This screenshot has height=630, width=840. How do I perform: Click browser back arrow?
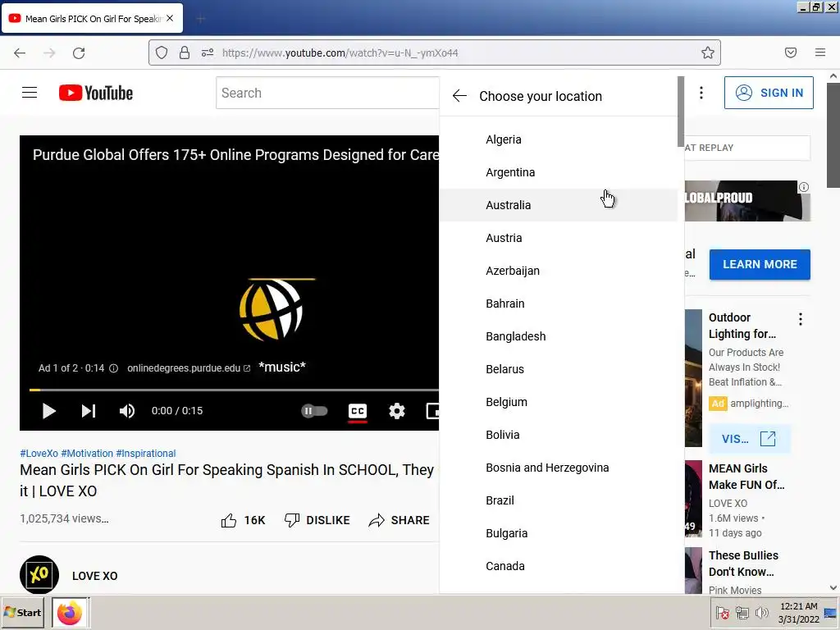(x=20, y=52)
